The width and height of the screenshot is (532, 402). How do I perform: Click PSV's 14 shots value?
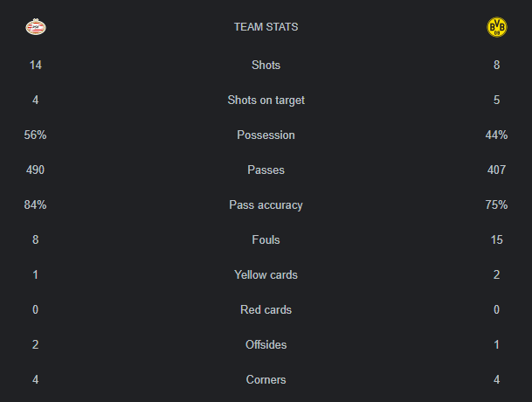[x=36, y=65]
